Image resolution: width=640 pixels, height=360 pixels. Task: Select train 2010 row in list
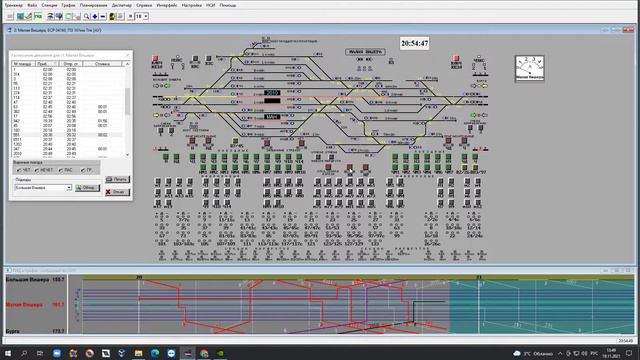click(67, 153)
